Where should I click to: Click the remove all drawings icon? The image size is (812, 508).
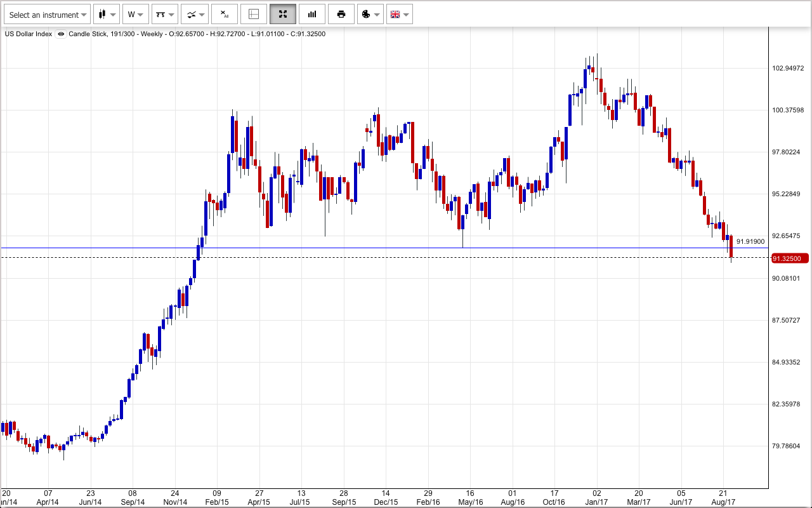[x=225, y=15]
